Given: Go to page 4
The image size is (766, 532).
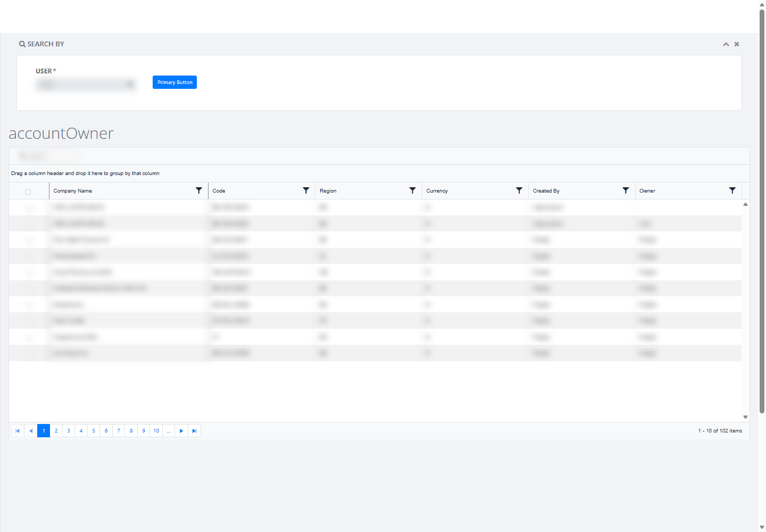Looking at the screenshot, I should coord(81,431).
